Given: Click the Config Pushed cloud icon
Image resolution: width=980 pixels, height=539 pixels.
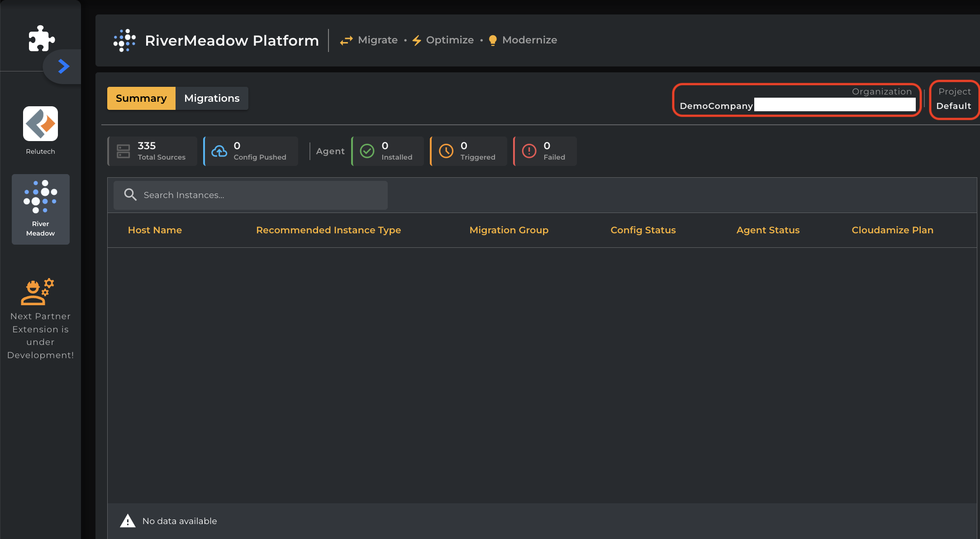Looking at the screenshot, I should [219, 151].
